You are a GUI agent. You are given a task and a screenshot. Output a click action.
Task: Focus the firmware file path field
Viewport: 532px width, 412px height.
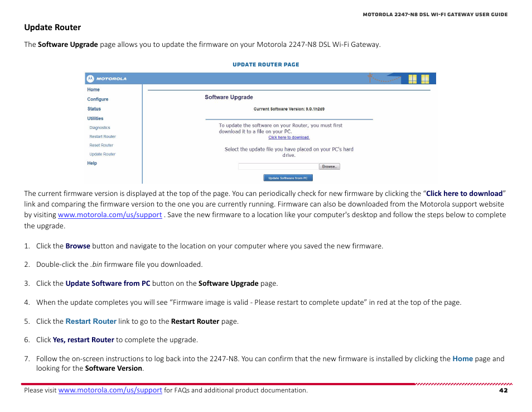[x=279, y=166]
